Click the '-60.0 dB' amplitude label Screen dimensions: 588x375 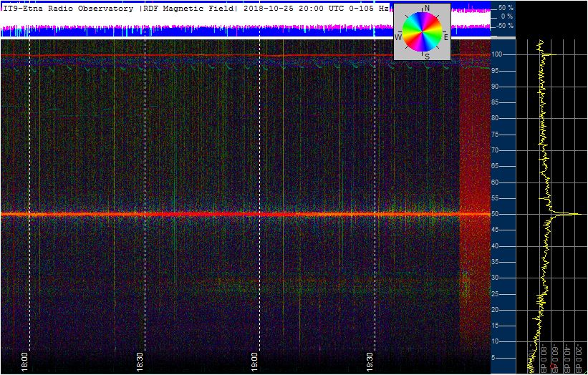tap(554, 358)
